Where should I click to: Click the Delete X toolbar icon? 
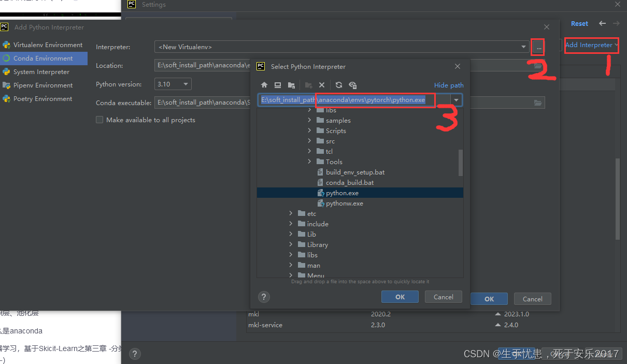click(322, 85)
